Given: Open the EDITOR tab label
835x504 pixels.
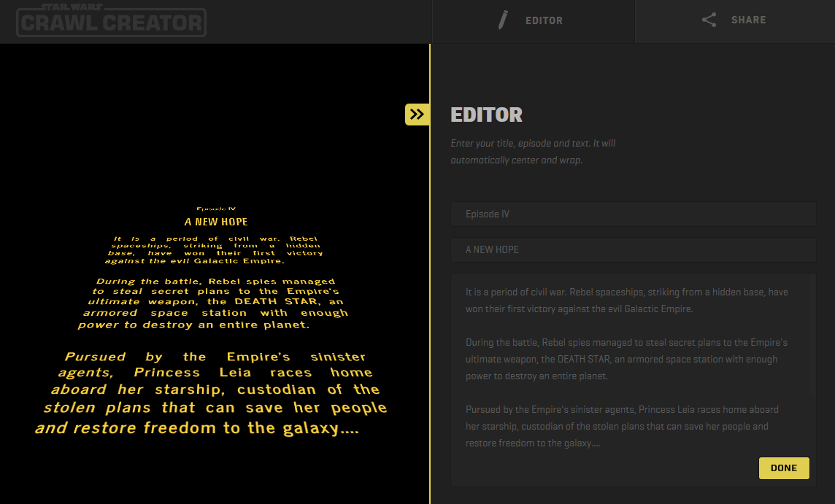Looking at the screenshot, I should (544, 20).
